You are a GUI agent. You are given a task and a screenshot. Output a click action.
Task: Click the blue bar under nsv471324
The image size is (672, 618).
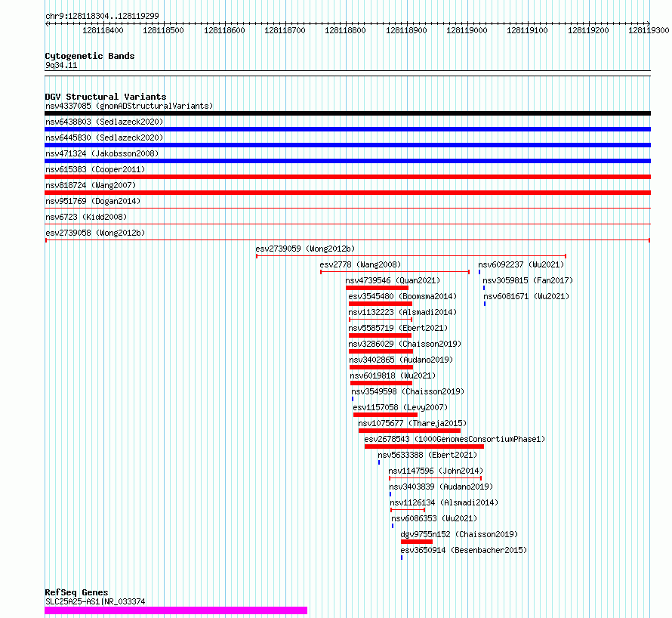coord(347,161)
